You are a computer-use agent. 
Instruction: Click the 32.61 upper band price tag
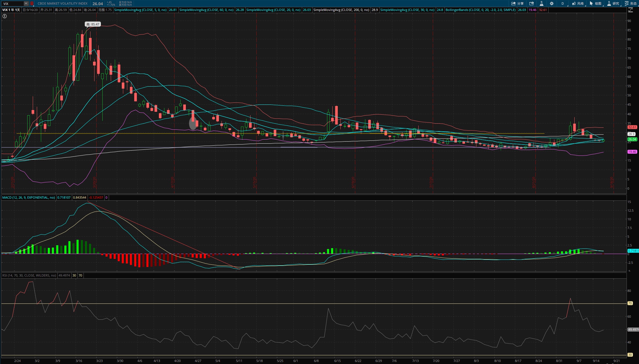coord(632,127)
